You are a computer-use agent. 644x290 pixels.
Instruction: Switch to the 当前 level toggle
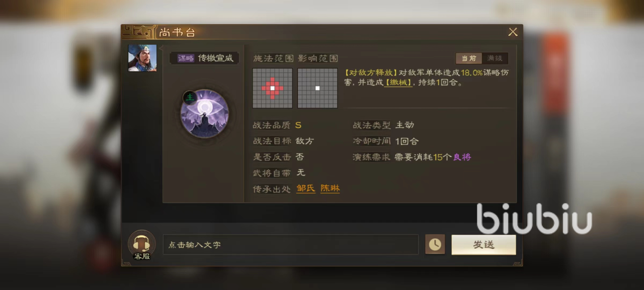pyautogui.click(x=469, y=58)
